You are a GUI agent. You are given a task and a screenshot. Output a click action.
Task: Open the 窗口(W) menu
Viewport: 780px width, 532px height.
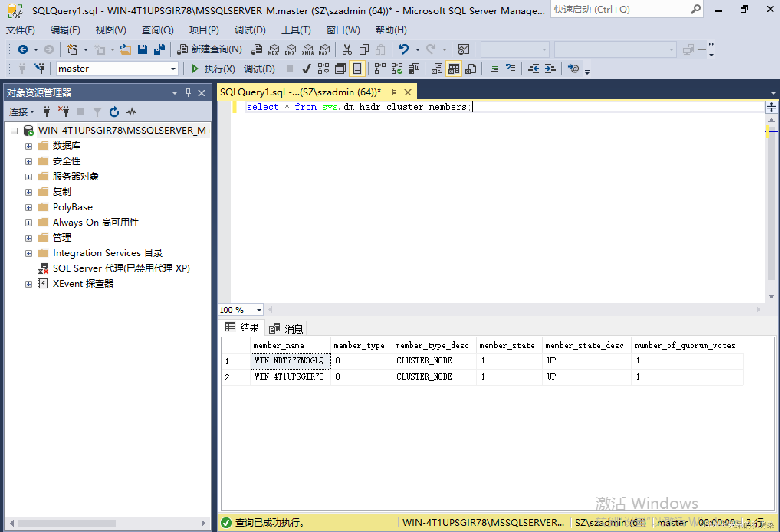(343, 30)
